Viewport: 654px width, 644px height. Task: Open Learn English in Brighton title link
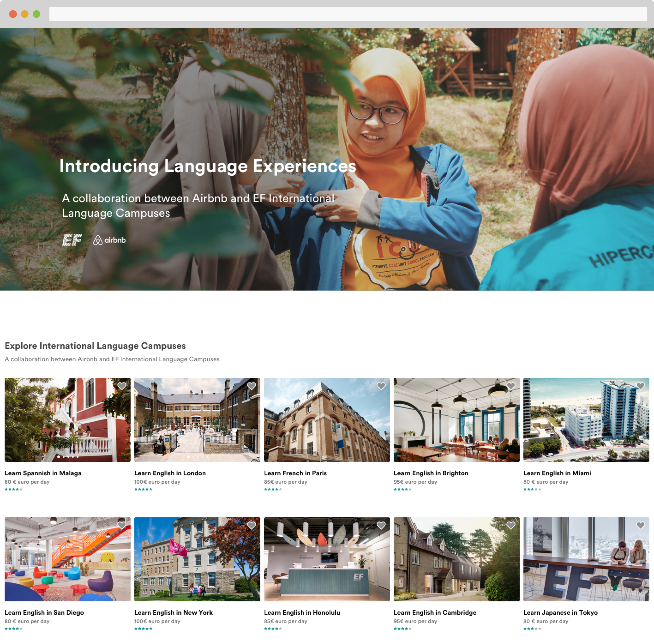[431, 473]
